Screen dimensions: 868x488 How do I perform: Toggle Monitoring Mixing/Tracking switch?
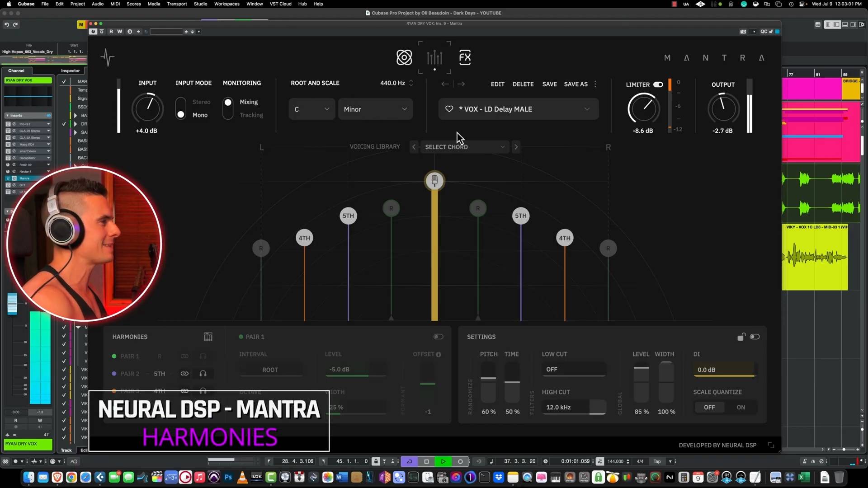click(x=228, y=108)
